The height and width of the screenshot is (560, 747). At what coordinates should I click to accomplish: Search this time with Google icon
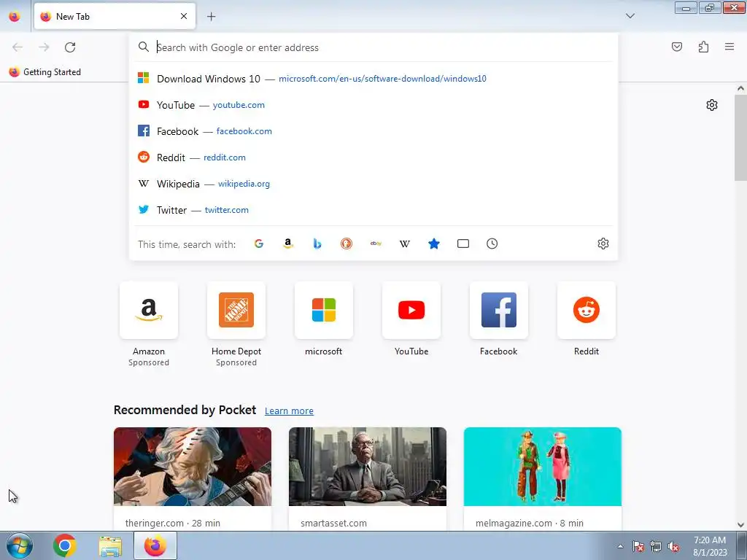(259, 244)
